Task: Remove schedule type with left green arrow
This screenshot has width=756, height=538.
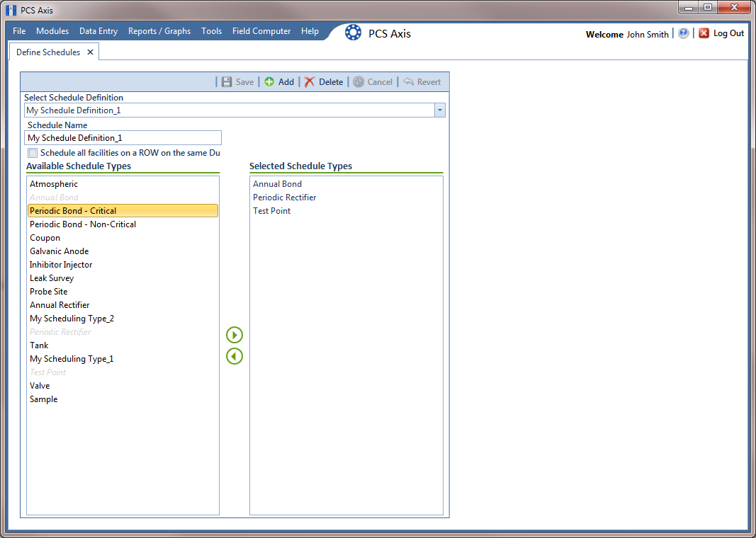Action: coord(235,356)
